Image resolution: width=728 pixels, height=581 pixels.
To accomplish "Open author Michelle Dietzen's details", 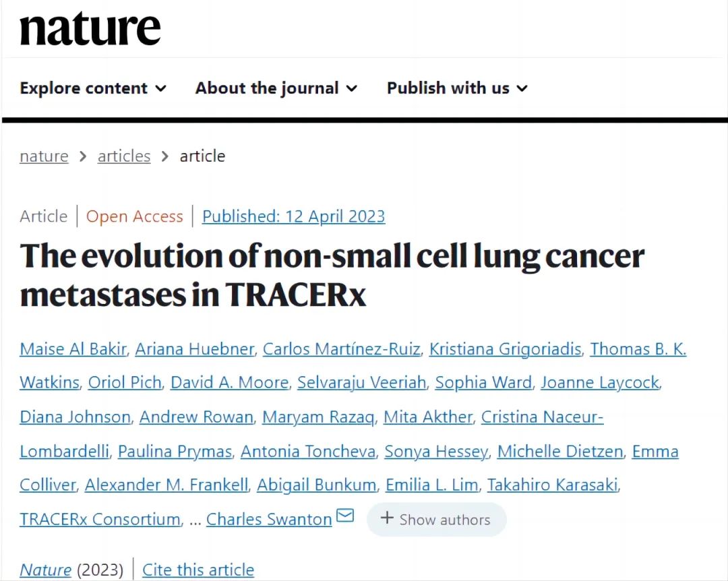I will coord(560,452).
